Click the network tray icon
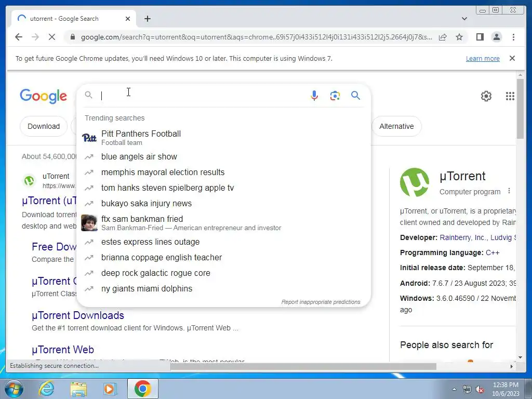This screenshot has height=399, width=532. [x=467, y=389]
